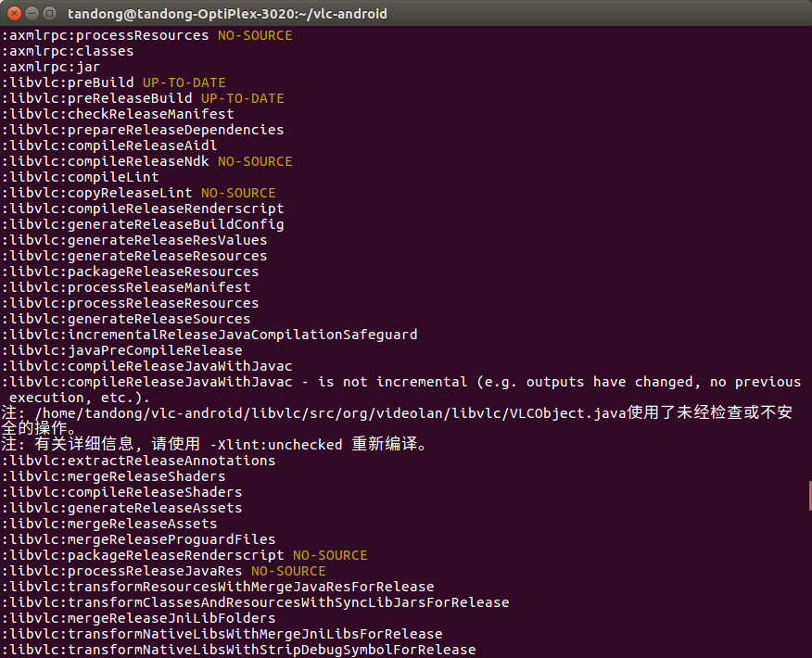The width and height of the screenshot is (812, 658).
Task: Select the line :libvlc:mergeReleaseProguardFiles
Action: coord(138,539)
